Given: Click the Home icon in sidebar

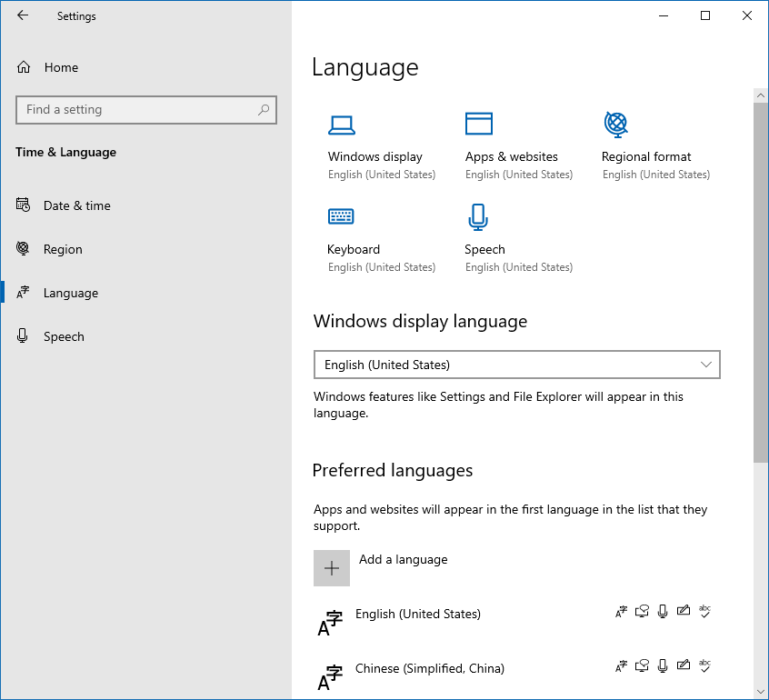Looking at the screenshot, I should [25, 67].
